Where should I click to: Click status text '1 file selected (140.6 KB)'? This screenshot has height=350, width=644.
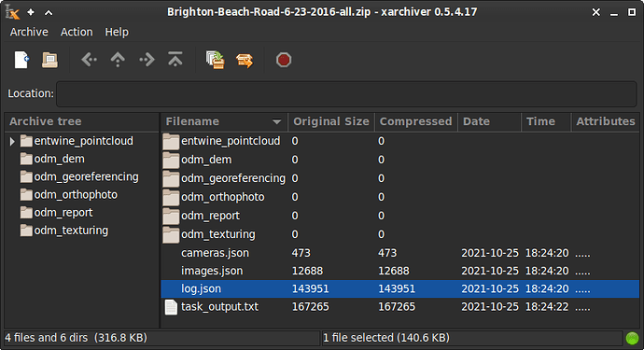[x=386, y=338]
